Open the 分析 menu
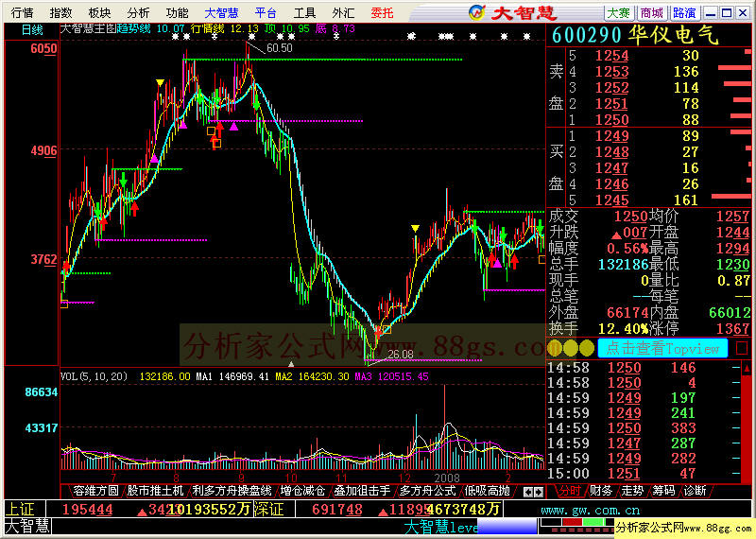The height and width of the screenshot is (539, 756). pyautogui.click(x=138, y=13)
